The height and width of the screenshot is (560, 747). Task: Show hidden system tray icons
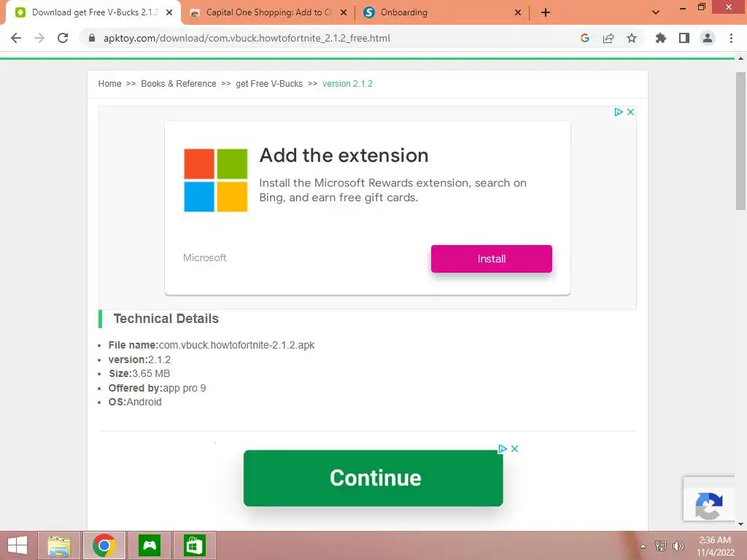pos(643,546)
